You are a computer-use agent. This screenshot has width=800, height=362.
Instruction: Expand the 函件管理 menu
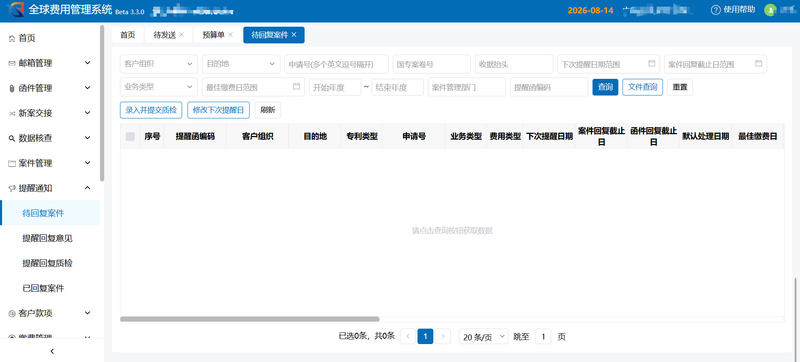tap(50, 88)
